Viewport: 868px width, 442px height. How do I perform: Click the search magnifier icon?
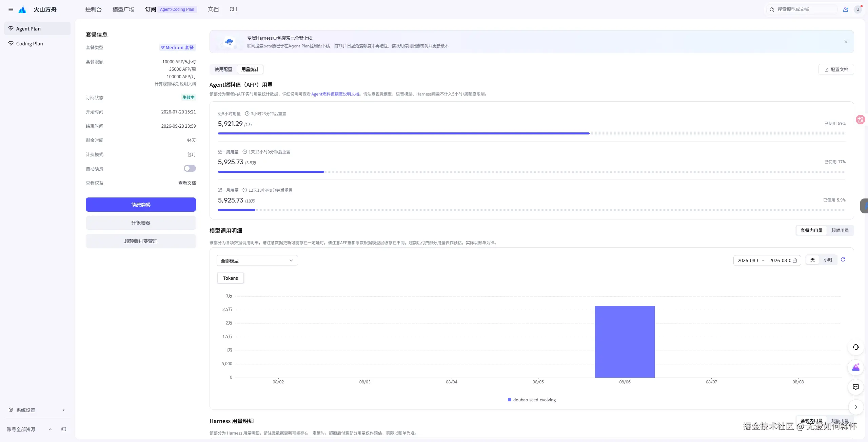[772, 9]
